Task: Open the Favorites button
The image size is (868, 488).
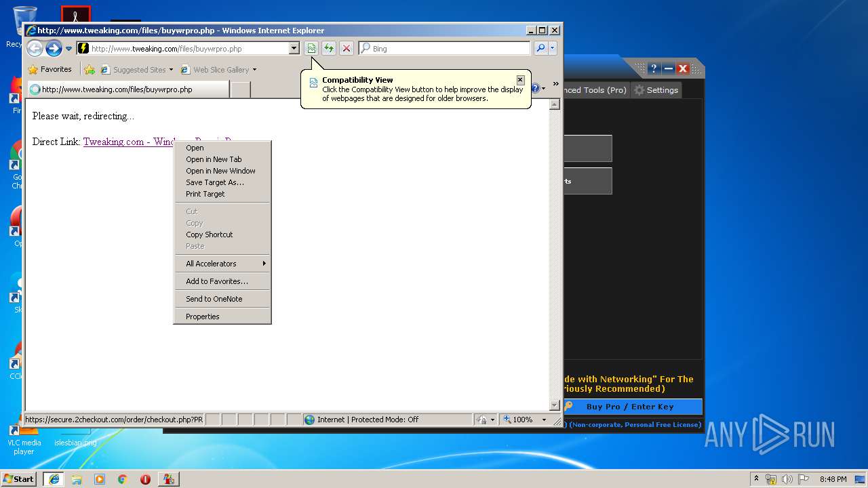Action: click(x=50, y=69)
